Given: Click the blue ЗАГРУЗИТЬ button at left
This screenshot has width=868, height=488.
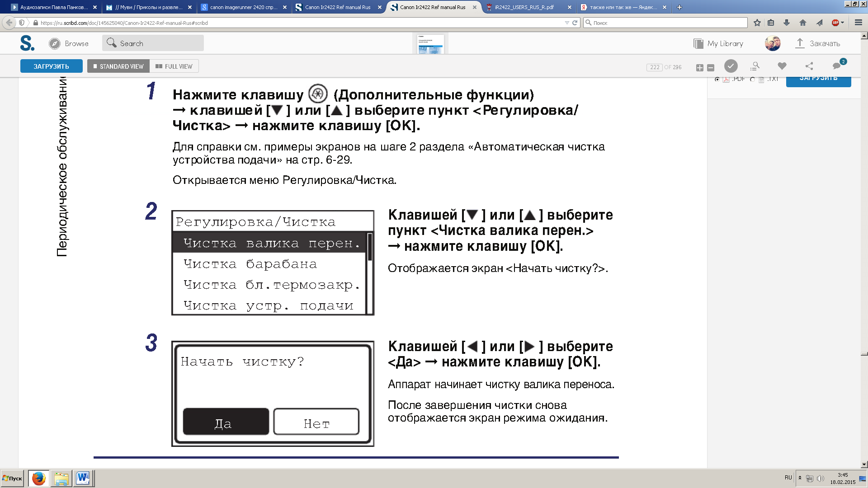Looking at the screenshot, I should click(x=52, y=66).
